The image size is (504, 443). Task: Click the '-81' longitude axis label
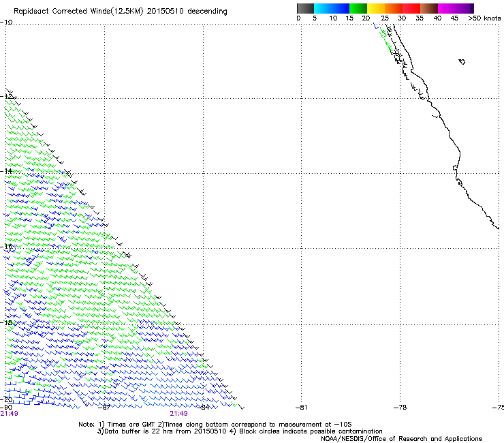click(302, 408)
